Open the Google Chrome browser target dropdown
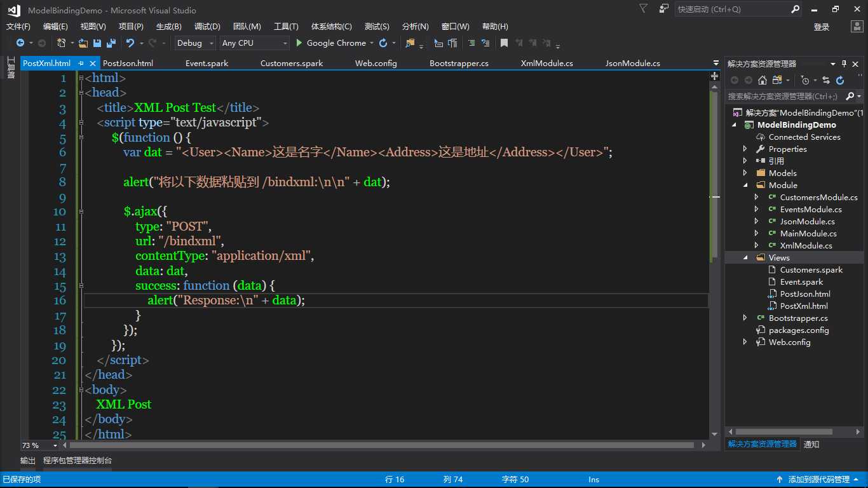 click(372, 43)
